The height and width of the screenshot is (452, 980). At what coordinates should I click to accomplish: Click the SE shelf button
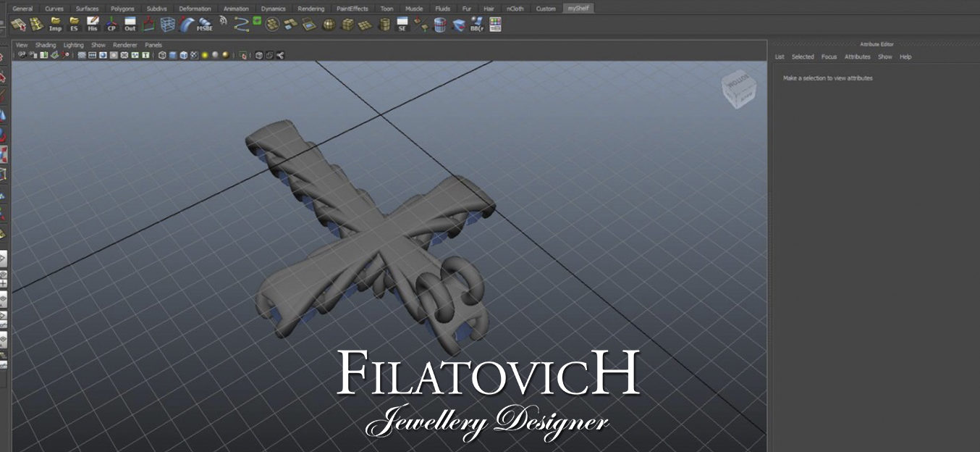pos(402,25)
